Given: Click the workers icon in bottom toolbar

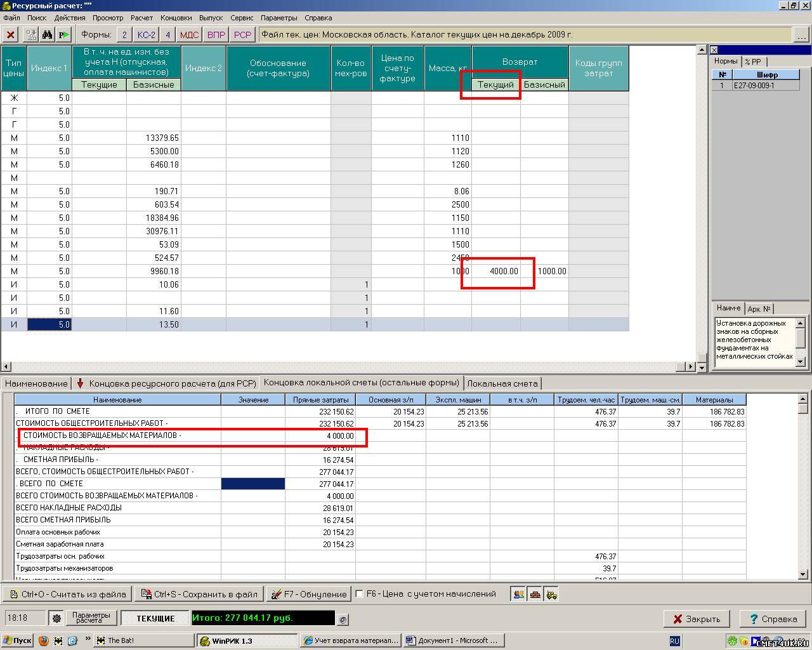Looking at the screenshot, I should pos(519,594).
